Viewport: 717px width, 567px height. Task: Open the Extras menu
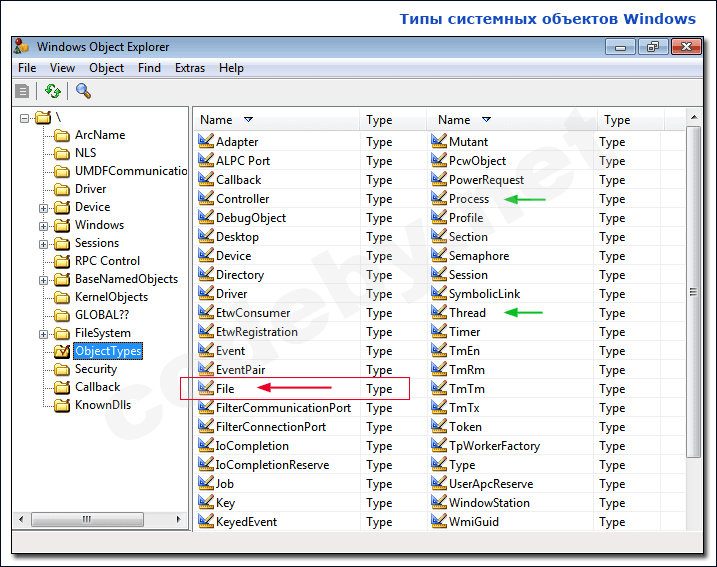[x=190, y=68]
